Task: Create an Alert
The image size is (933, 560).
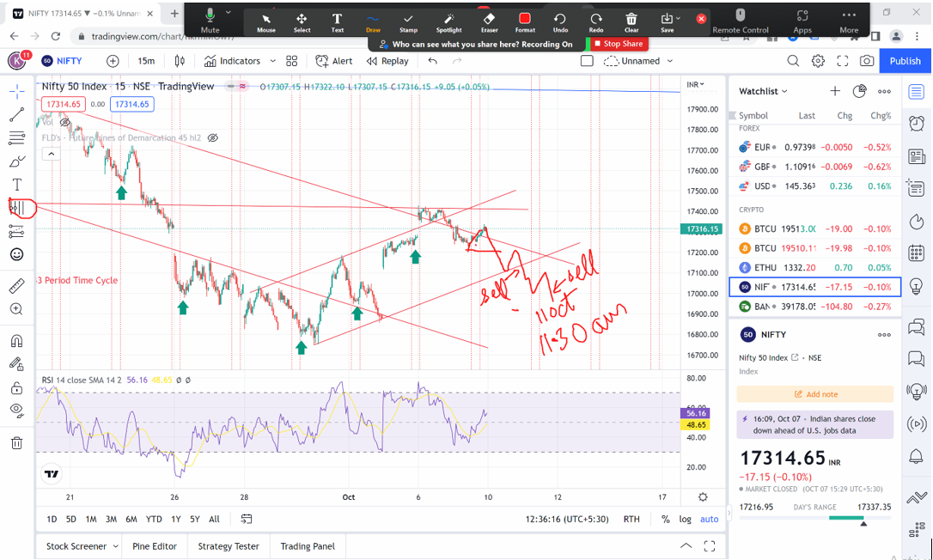Action: coord(334,61)
